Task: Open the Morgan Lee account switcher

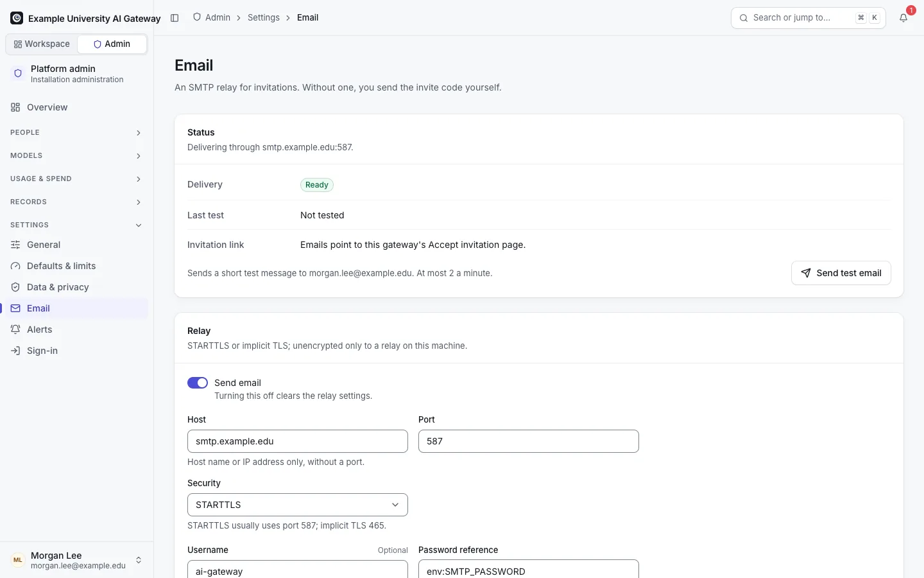Action: coord(76,560)
